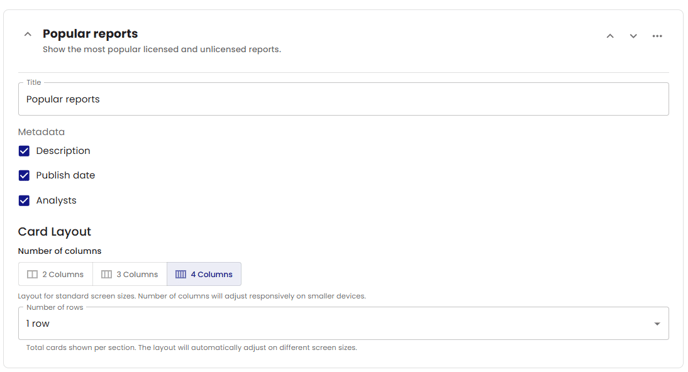Select the 3 Columns option

tap(130, 274)
